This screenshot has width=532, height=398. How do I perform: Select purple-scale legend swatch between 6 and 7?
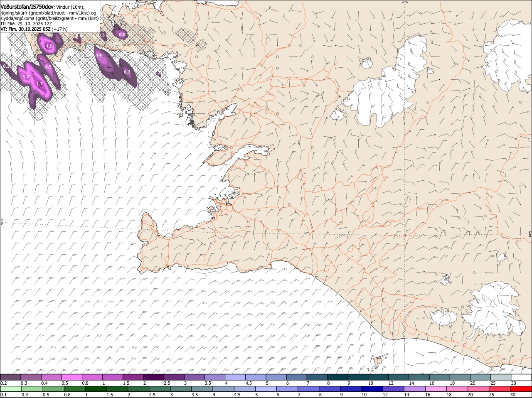pyautogui.click(x=296, y=377)
